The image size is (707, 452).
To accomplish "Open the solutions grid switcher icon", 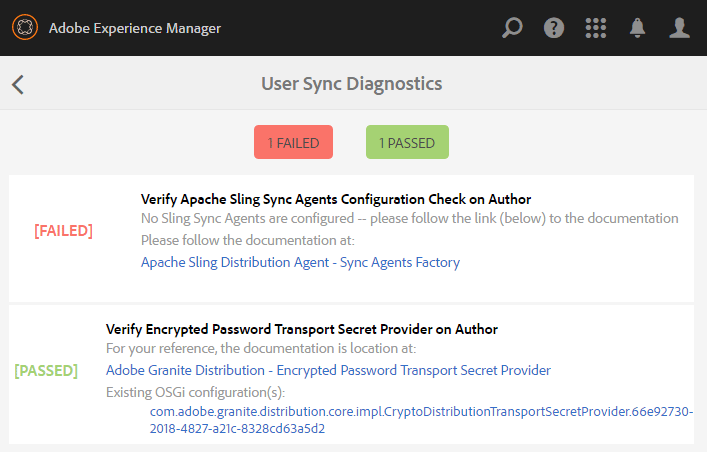I will 596,28.
